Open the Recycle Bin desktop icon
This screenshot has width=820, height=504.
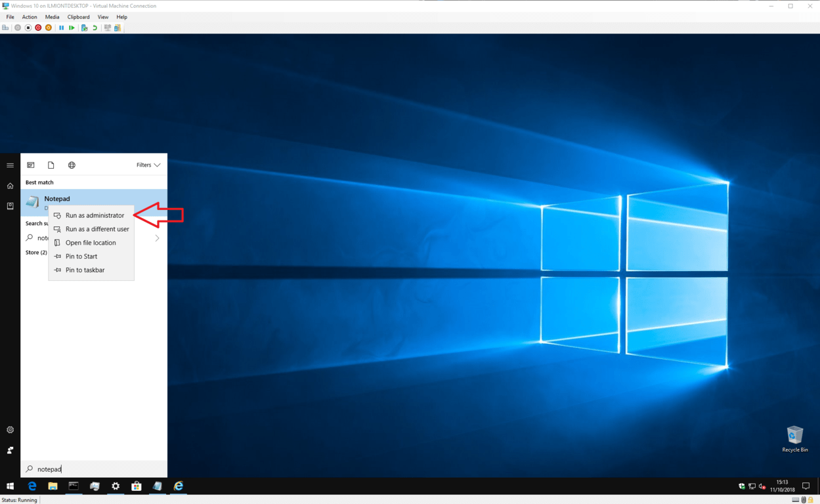(795, 438)
